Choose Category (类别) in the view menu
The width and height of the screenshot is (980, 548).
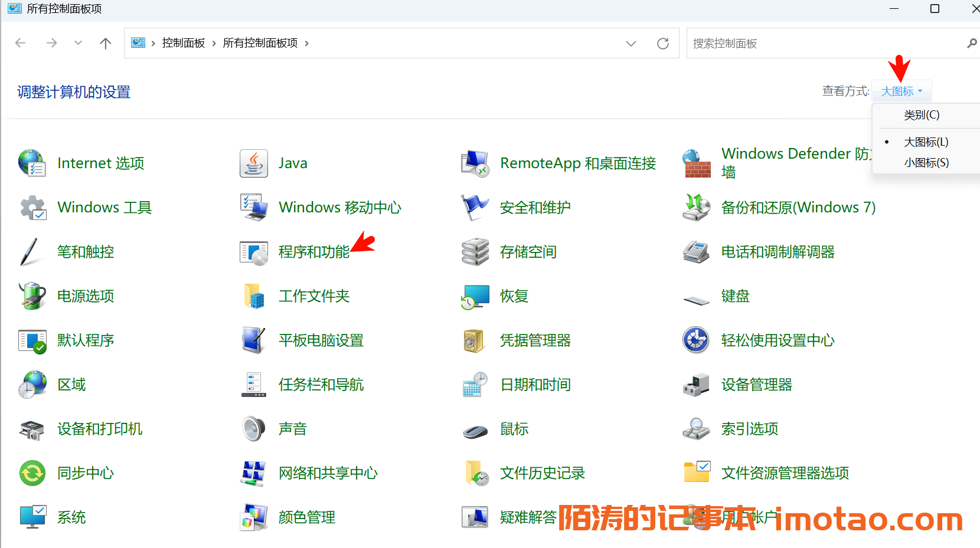coord(921,115)
